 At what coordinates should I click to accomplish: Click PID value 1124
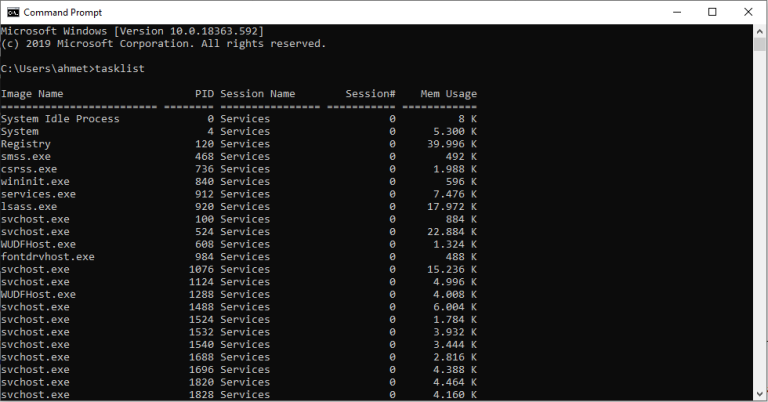pyautogui.click(x=201, y=282)
